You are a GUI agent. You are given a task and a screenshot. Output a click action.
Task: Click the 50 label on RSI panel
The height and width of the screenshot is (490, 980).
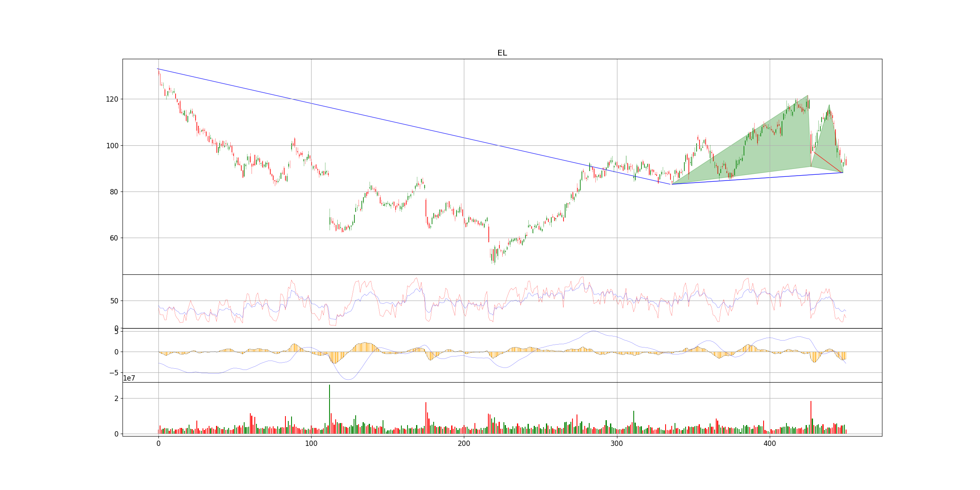click(x=114, y=301)
